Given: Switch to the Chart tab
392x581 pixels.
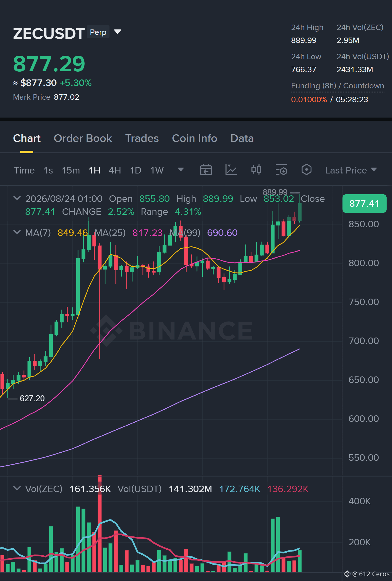Looking at the screenshot, I should click(x=27, y=138).
